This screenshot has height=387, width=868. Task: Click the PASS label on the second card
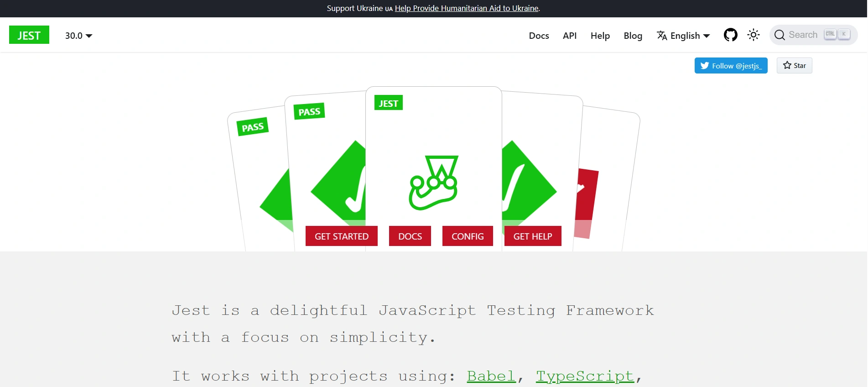(309, 111)
